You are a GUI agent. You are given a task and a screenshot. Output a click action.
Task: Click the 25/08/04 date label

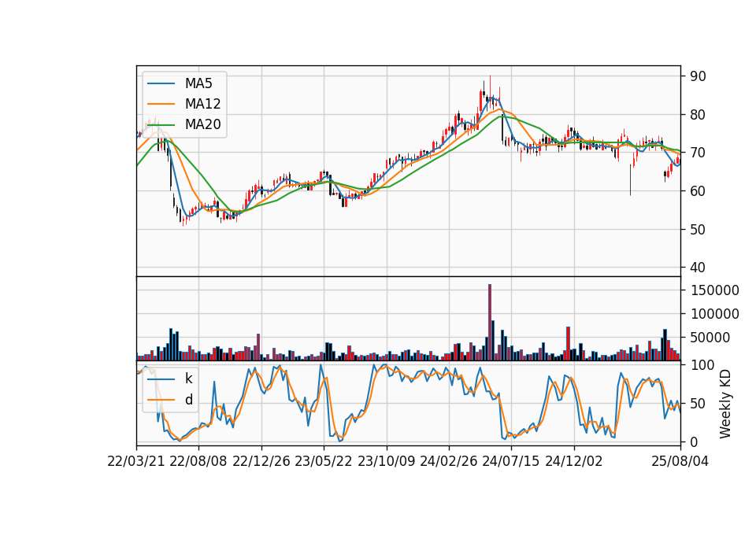pyautogui.click(x=680, y=461)
